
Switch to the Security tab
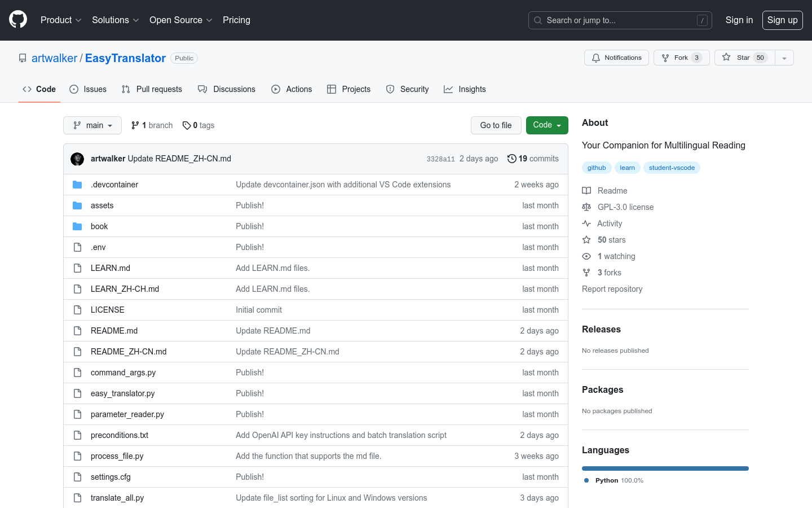407,89
